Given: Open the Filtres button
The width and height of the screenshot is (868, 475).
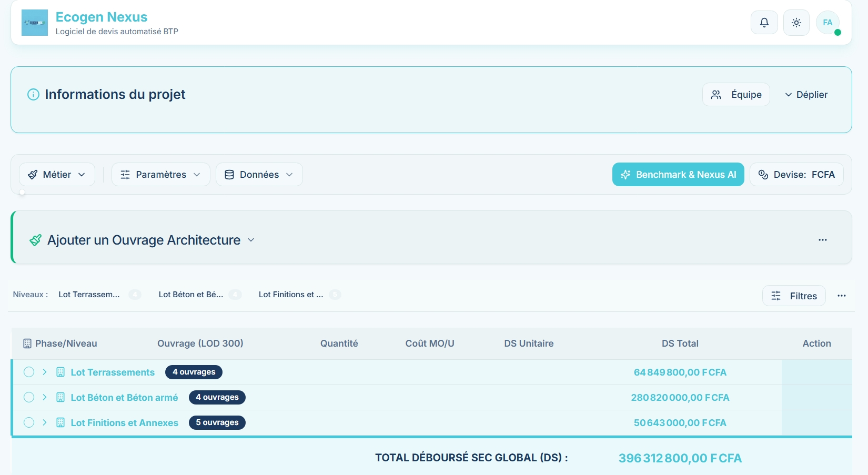Looking at the screenshot, I should point(794,296).
